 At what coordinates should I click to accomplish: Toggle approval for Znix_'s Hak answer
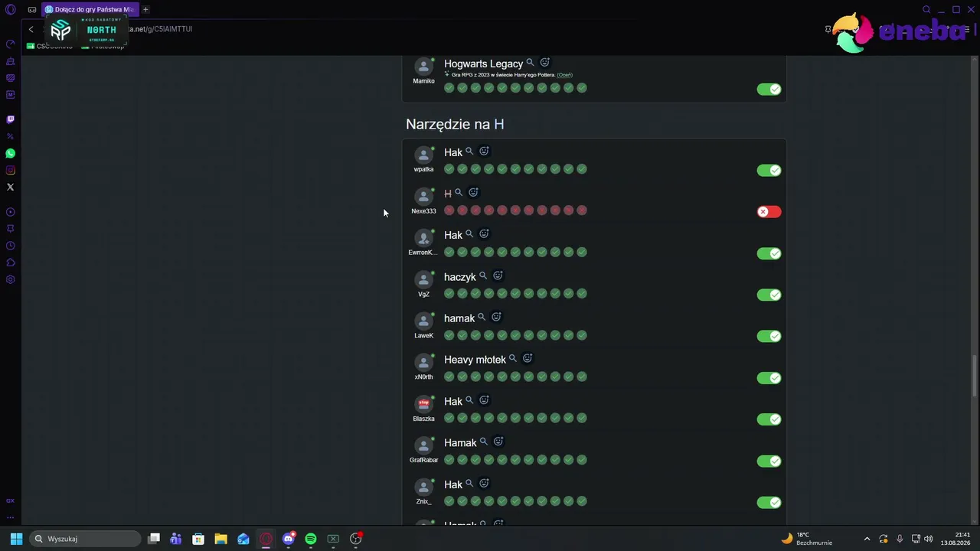pyautogui.click(x=769, y=502)
